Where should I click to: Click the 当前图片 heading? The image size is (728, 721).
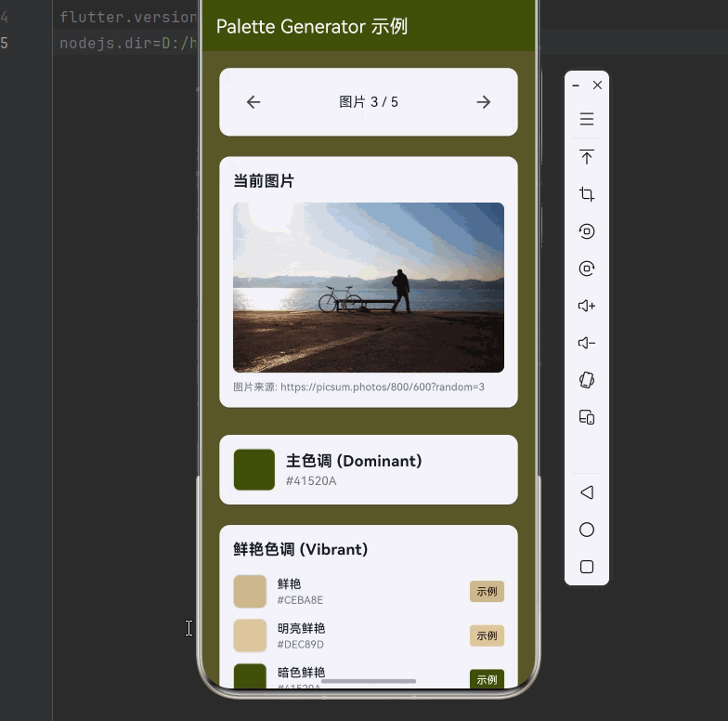pyautogui.click(x=264, y=180)
